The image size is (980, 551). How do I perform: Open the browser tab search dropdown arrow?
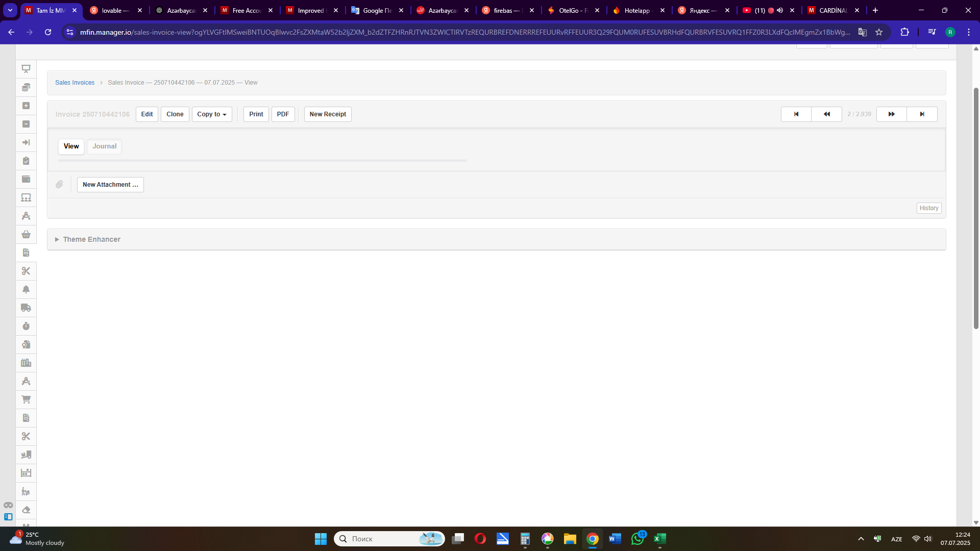coord(10,10)
